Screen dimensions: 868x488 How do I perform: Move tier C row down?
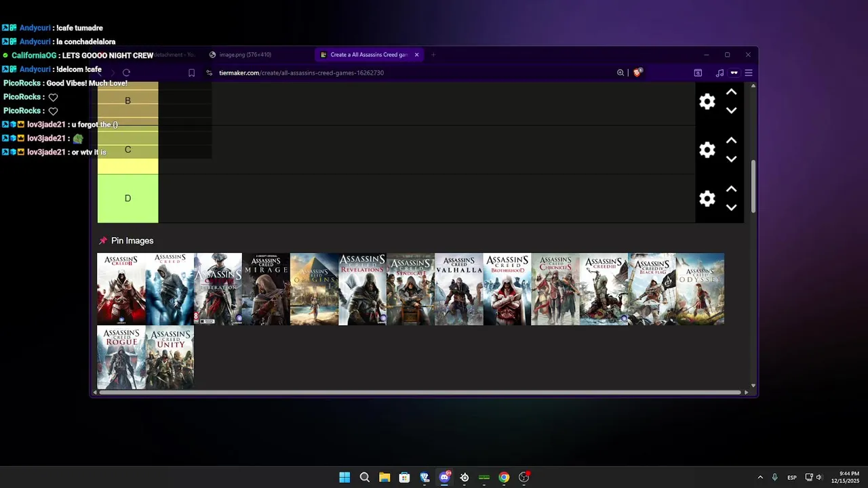point(731,159)
